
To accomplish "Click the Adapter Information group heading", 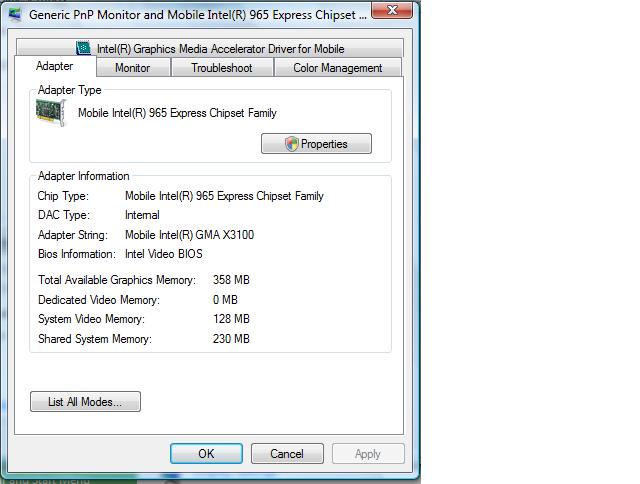I will 83,176.
